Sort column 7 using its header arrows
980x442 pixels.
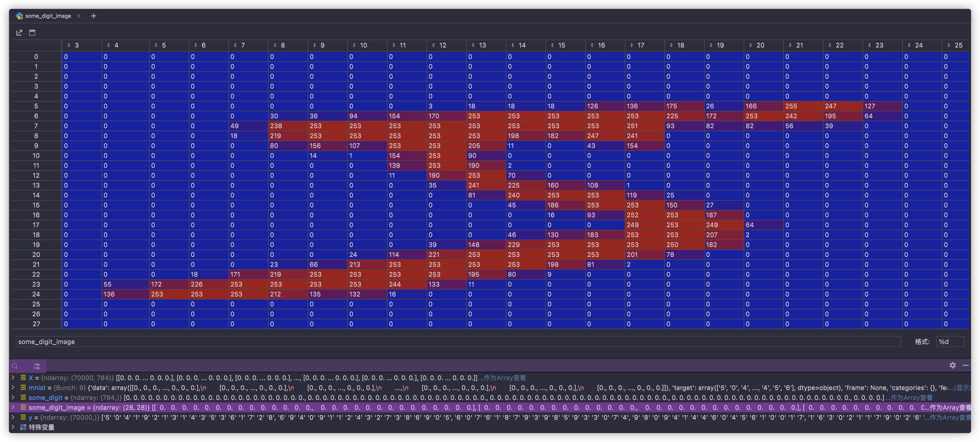point(235,45)
